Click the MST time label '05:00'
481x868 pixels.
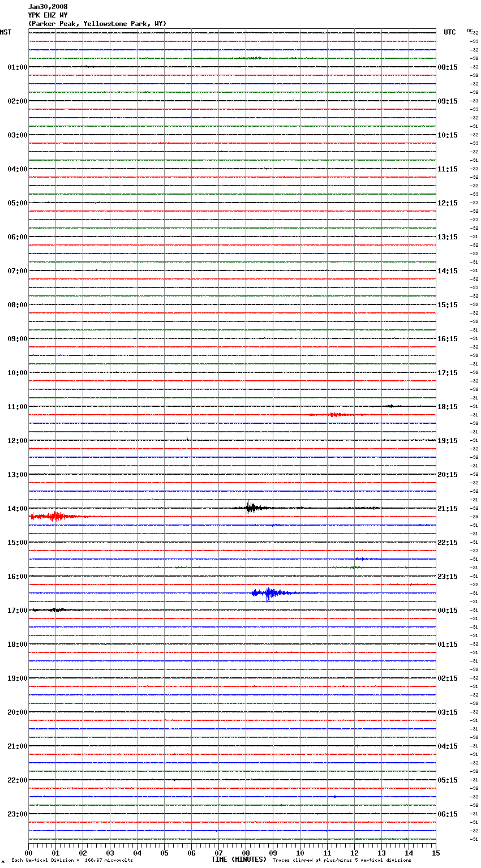[17, 203]
